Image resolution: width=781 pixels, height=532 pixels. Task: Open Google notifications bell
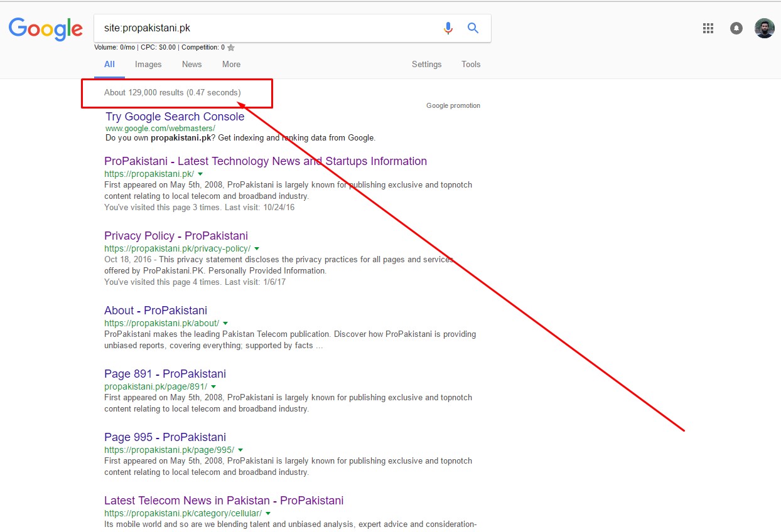pos(736,28)
